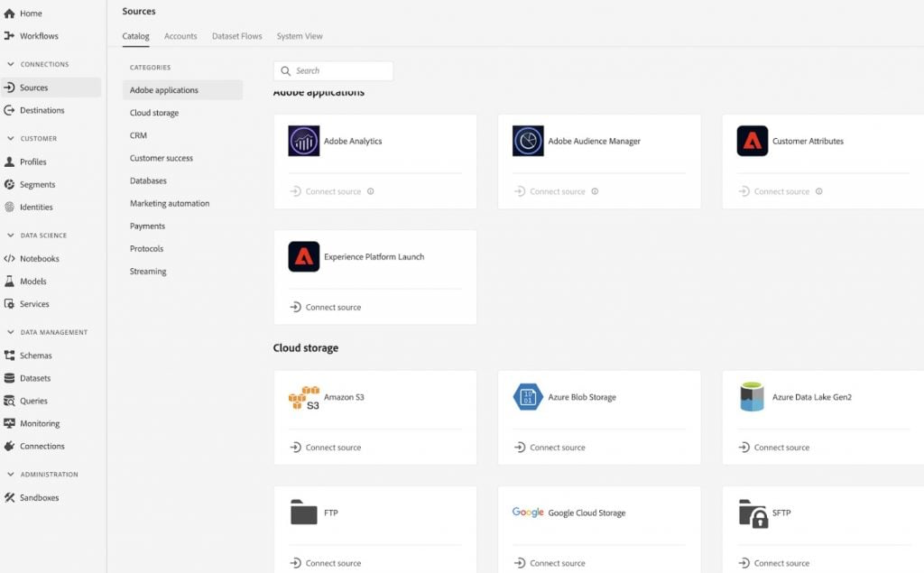Click the Experience Platform Launch icon

click(304, 256)
